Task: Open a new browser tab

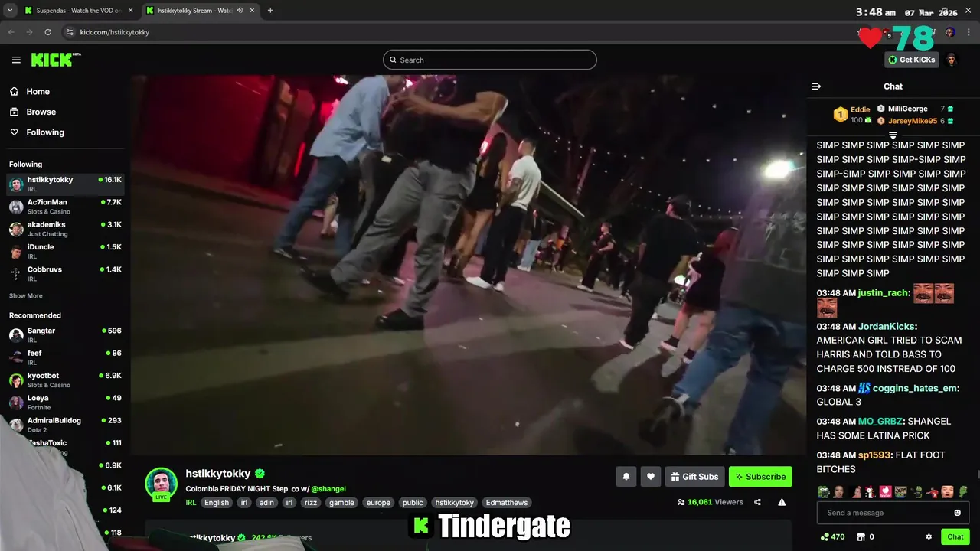Action: coord(270,11)
